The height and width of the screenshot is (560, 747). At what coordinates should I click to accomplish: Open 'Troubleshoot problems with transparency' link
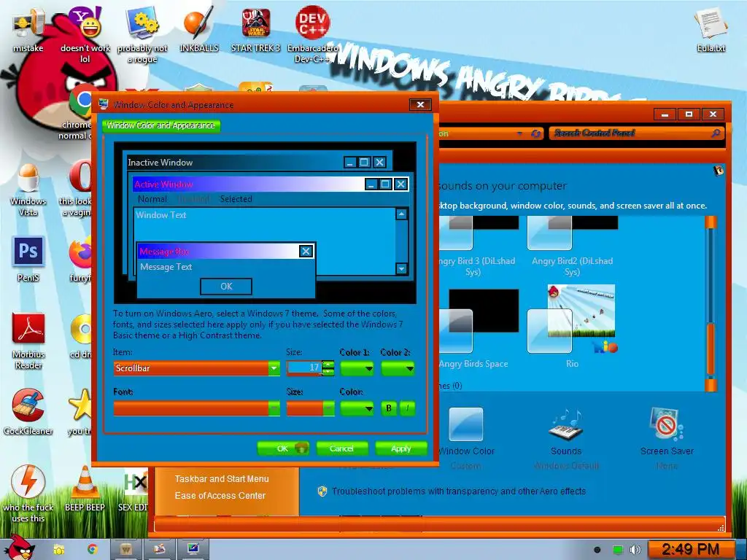pyautogui.click(x=459, y=491)
